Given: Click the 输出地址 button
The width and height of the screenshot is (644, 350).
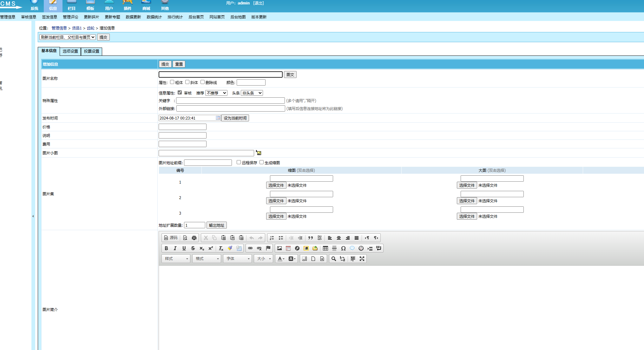Looking at the screenshot, I should point(217,225).
